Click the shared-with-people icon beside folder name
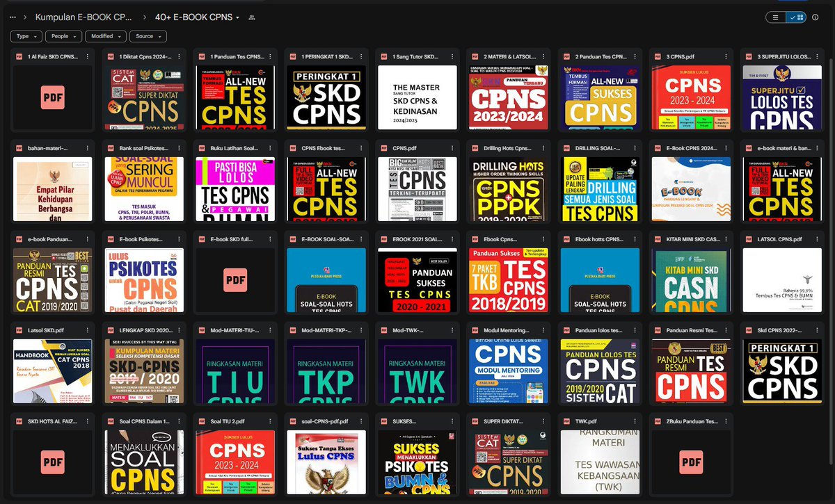The height and width of the screenshot is (504, 835). [x=251, y=17]
